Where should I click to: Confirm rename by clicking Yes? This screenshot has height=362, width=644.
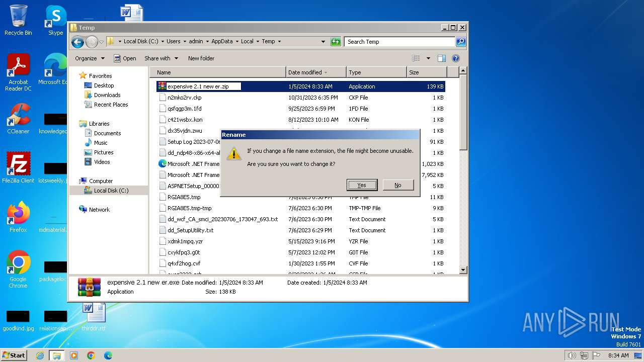coord(362,185)
